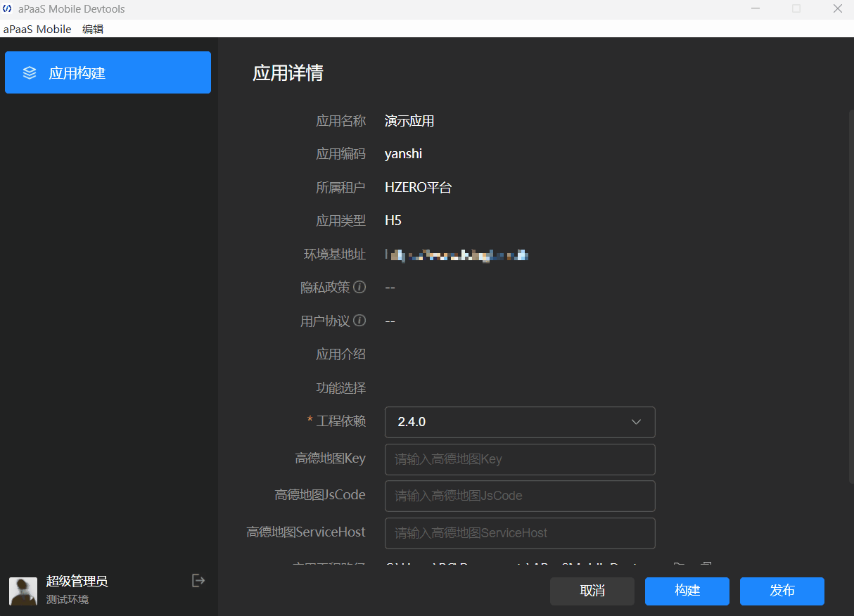The height and width of the screenshot is (616, 854).
Task: Click the 构建 button
Action: tap(687, 591)
